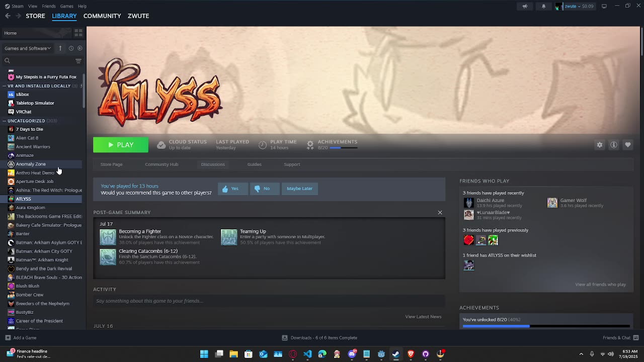Go forward with the navigation arrow
This screenshot has width=644, height=362.
tap(18, 16)
